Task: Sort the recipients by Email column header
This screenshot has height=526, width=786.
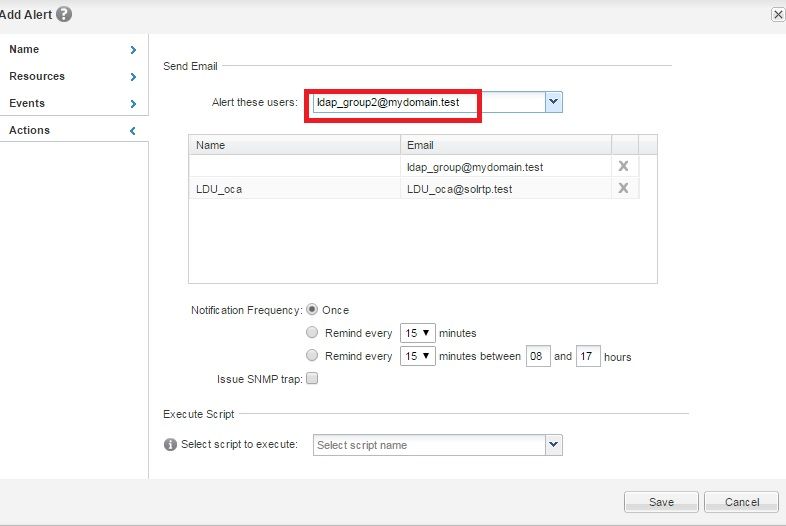Action: 506,145
